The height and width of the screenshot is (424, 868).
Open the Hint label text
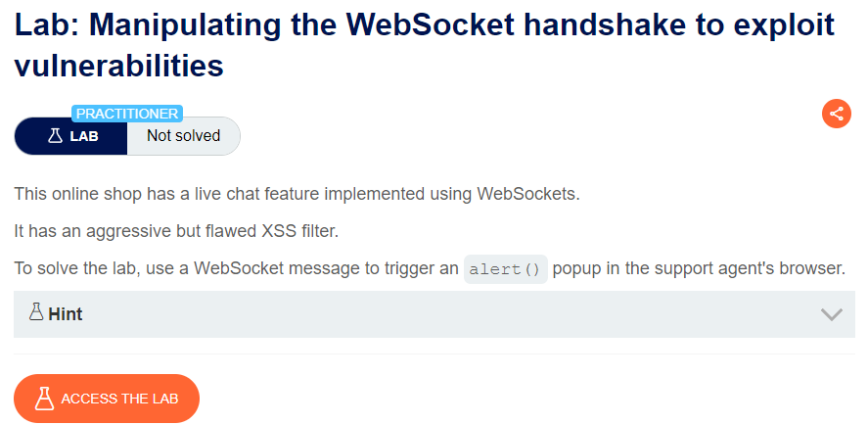point(66,314)
